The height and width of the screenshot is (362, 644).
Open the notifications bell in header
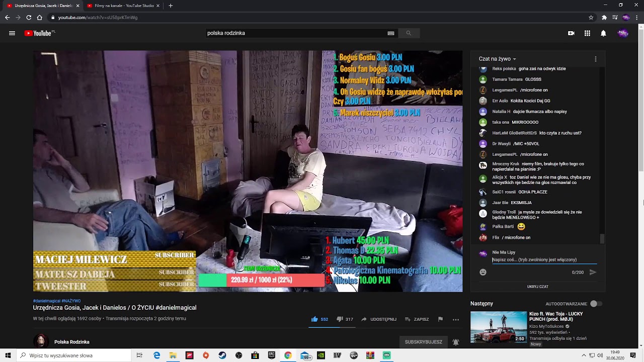pyautogui.click(x=603, y=33)
